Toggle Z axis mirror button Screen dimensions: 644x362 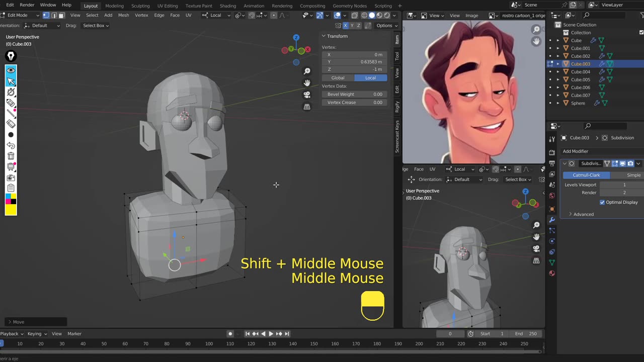coord(359,26)
